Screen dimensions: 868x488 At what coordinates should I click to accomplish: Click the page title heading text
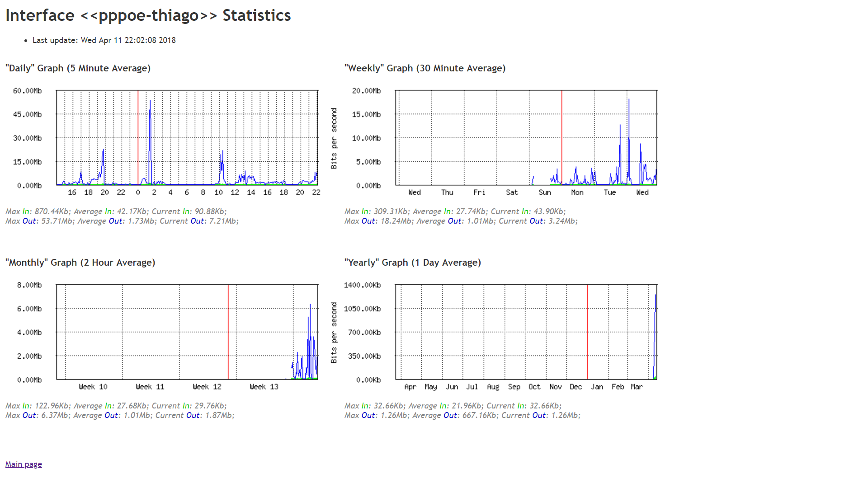tap(148, 15)
